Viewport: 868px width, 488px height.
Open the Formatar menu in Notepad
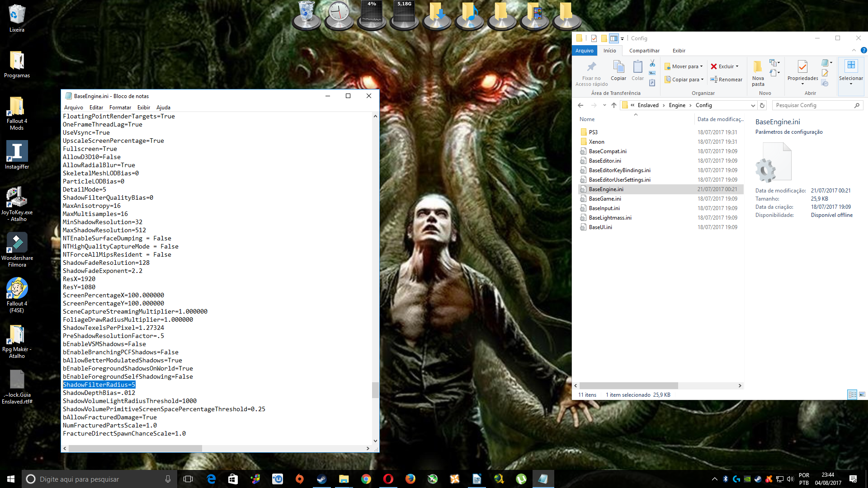120,108
